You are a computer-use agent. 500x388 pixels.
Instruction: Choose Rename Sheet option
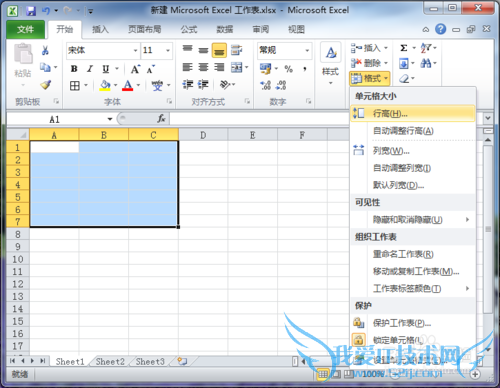point(413,254)
